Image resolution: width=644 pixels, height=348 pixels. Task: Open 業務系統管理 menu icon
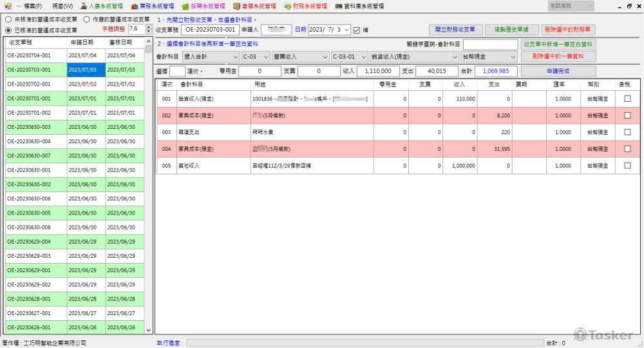pyautogui.click(x=135, y=6)
